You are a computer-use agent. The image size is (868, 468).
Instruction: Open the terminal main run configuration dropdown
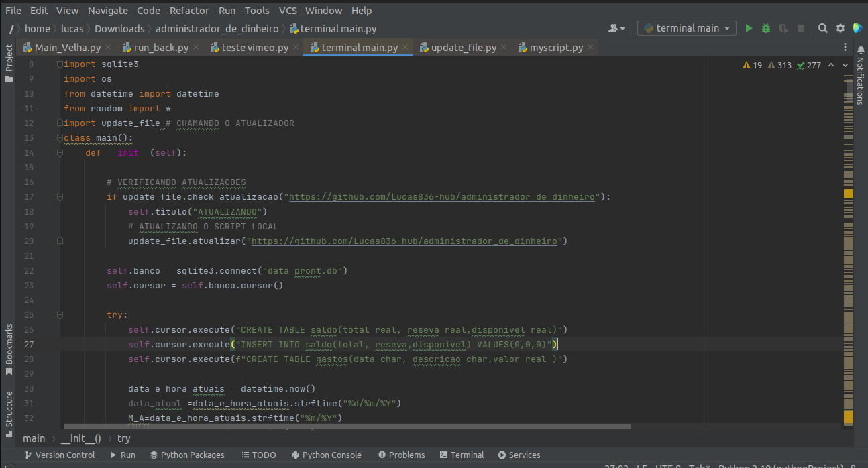click(686, 27)
